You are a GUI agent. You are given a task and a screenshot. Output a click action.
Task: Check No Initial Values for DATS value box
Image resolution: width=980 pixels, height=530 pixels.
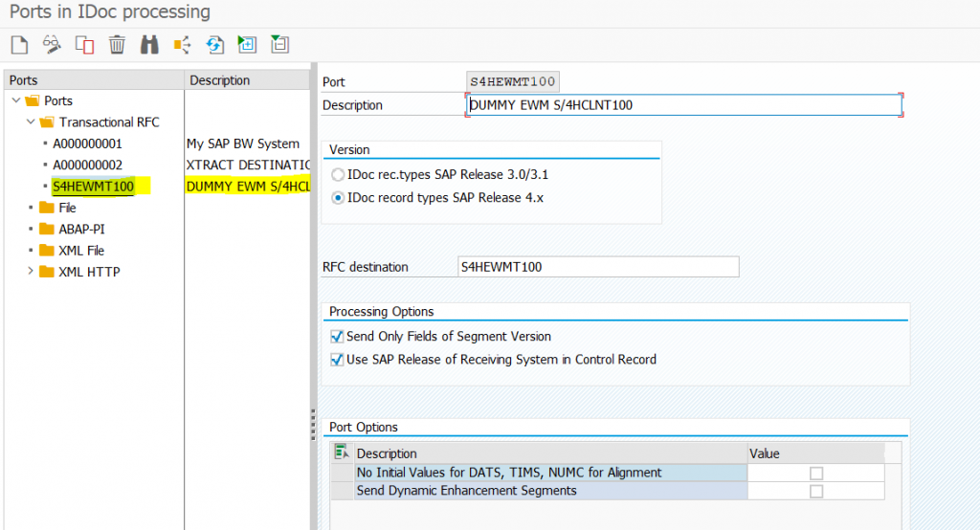(x=816, y=474)
